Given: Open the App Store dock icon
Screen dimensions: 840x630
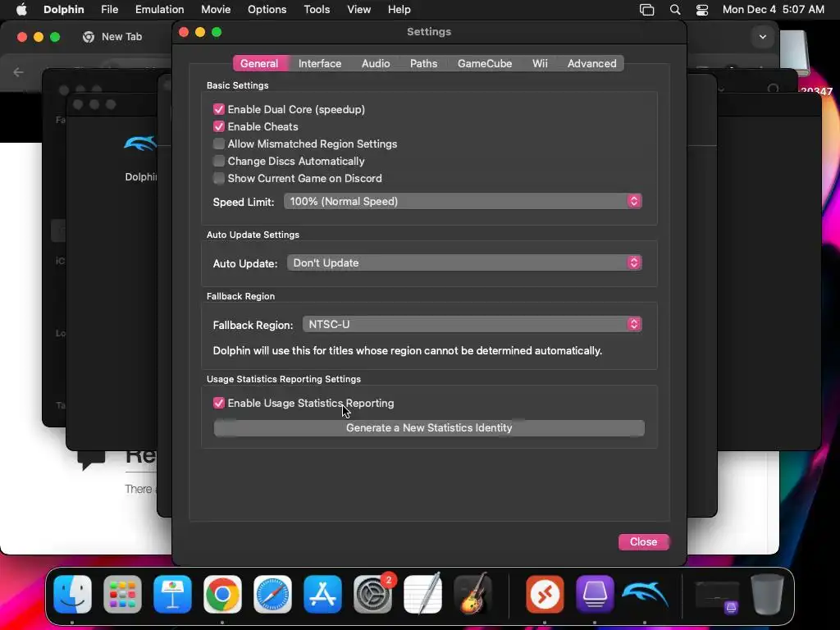Looking at the screenshot, I should click(x=322, y=594).
